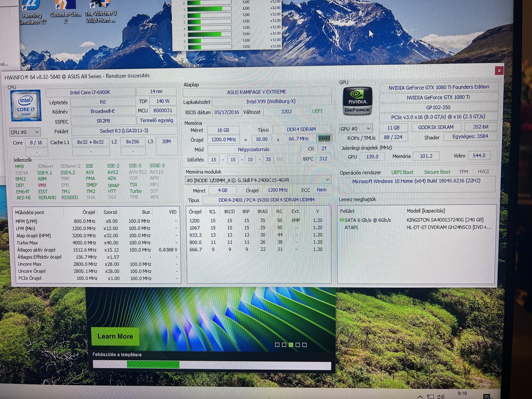Image resolution: width=532 pixels, height=399 pixels.
Task: Click the installation progress bar
Action: click(212, 364)
